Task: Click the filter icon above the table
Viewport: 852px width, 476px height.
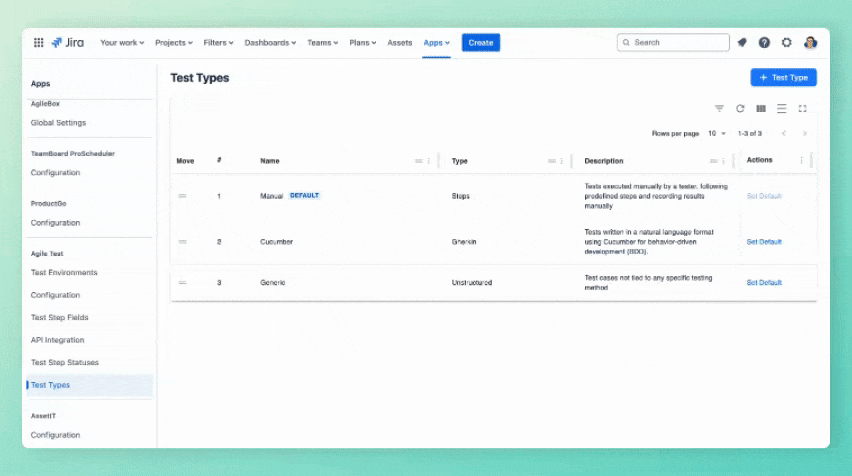Action: tap(719, 108)
